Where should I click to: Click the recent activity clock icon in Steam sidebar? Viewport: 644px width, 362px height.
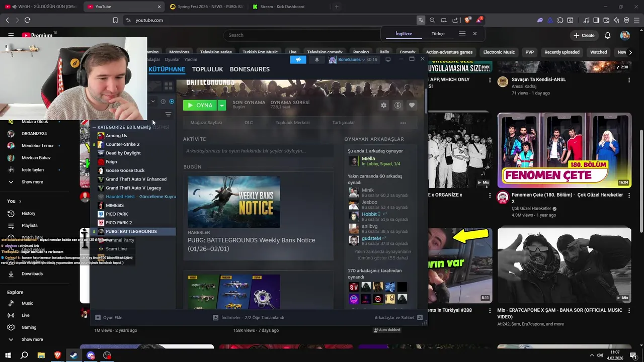click(163, 102)
